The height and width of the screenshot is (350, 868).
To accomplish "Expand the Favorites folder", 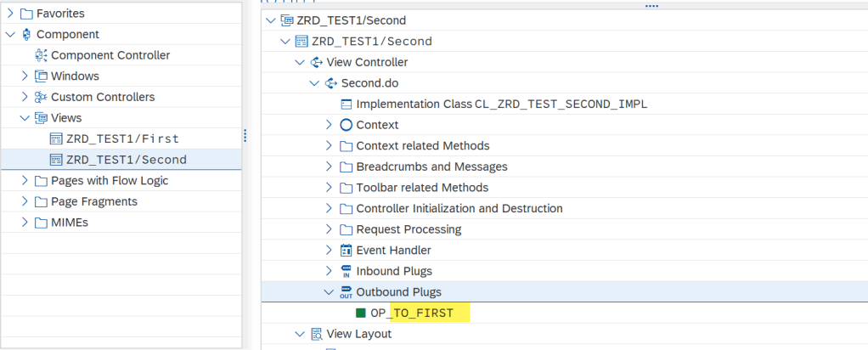I will tap(10, 14).
